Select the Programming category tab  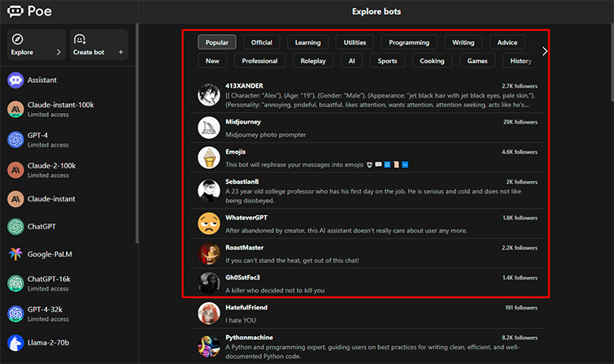[x=409, y=42]
